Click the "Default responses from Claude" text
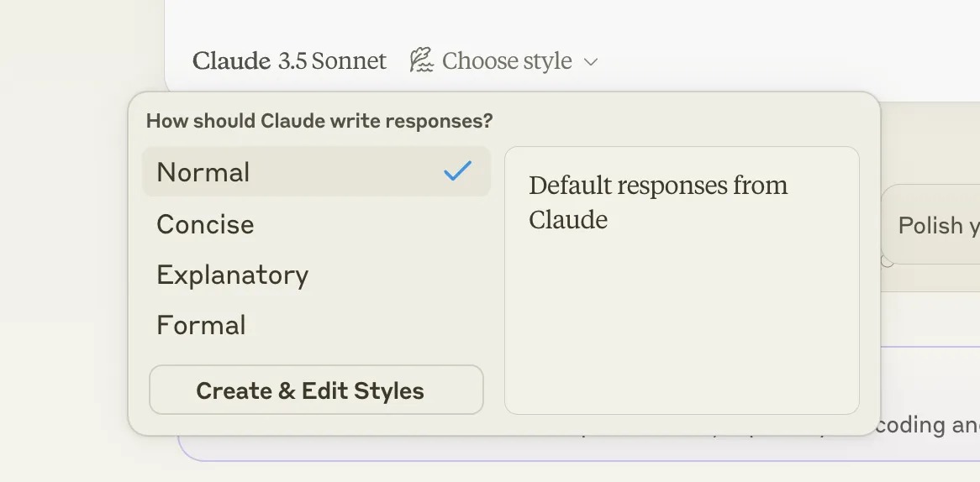This screenshot has width=980, height=482. [x=657, y=202]
